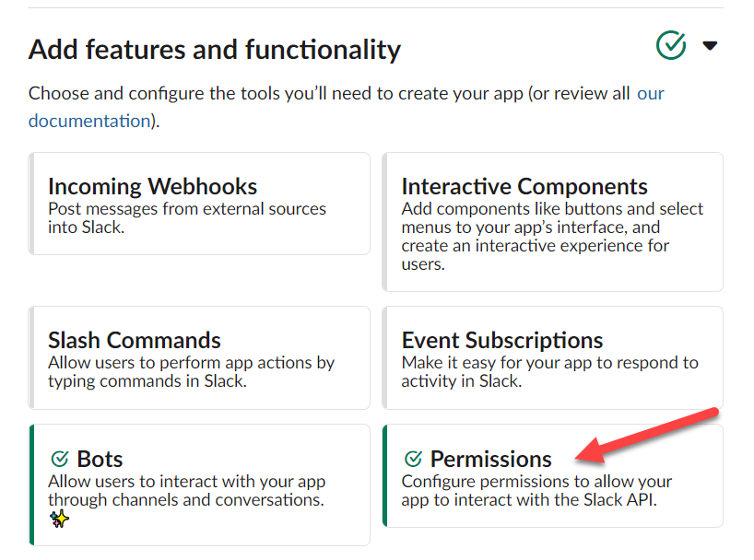Image resolution: width=754 pixels, height=560 pixels.
Task: Click the checkmark icon beside Bots
Action: (x=60, y=459)
